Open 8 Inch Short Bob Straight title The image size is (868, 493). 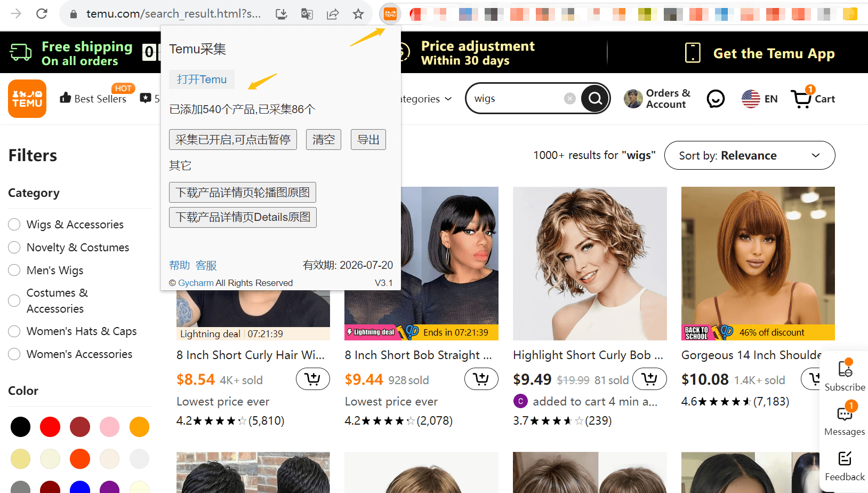(x=419, y=355)
